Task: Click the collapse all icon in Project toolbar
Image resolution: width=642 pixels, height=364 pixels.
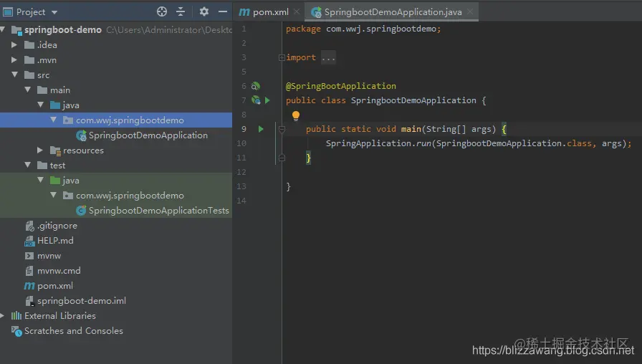Action: pyautogui.click(x=181, y=12)
